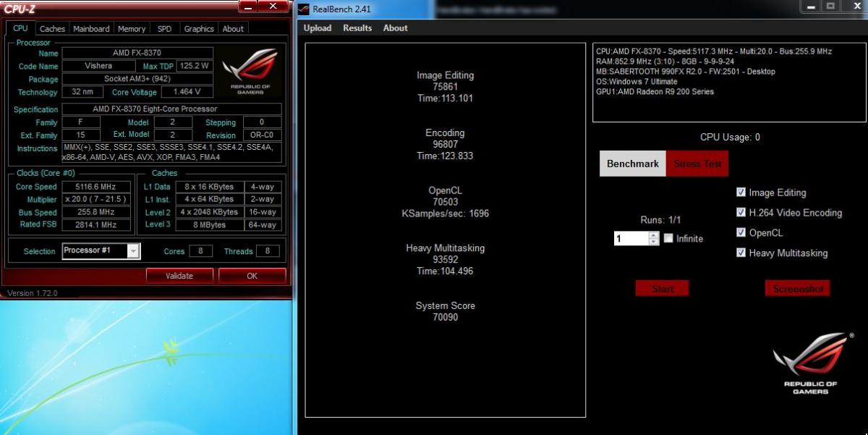Click the runs count input field
The height and width of the screenshot is (435, 868).
(x=631, y=238)
